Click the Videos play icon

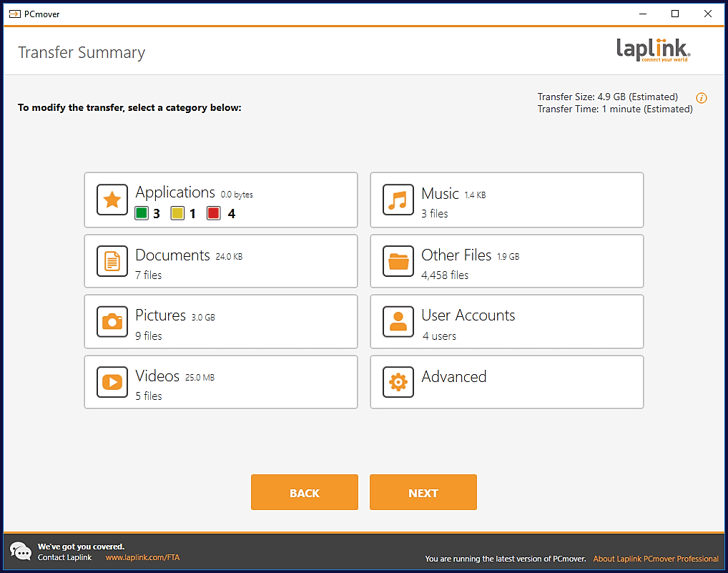(x=112, y=382)
